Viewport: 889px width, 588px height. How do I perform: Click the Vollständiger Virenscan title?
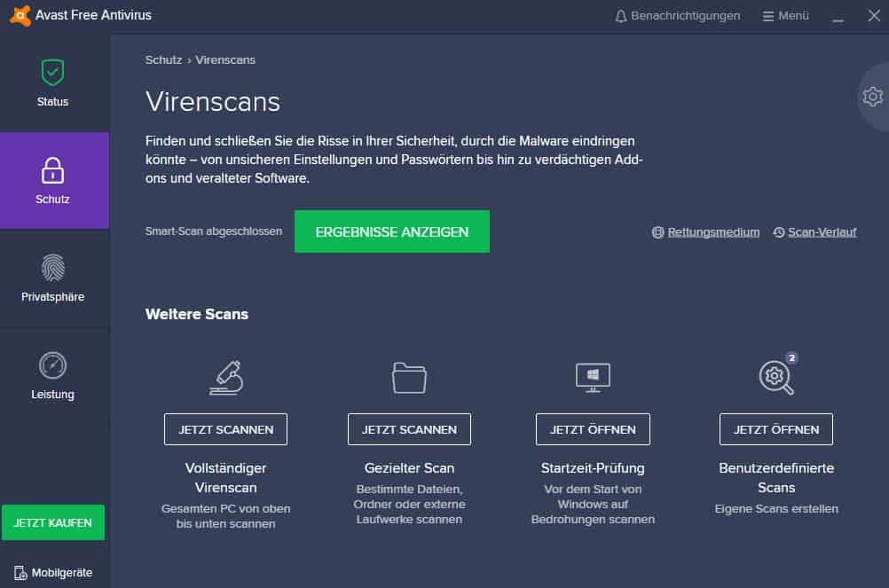(x=225, y=477)
